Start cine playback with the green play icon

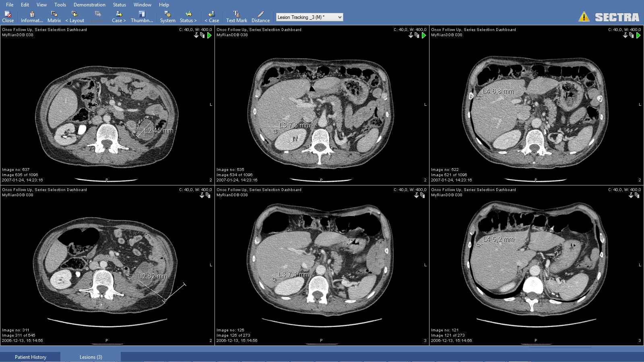coord(209,35)
